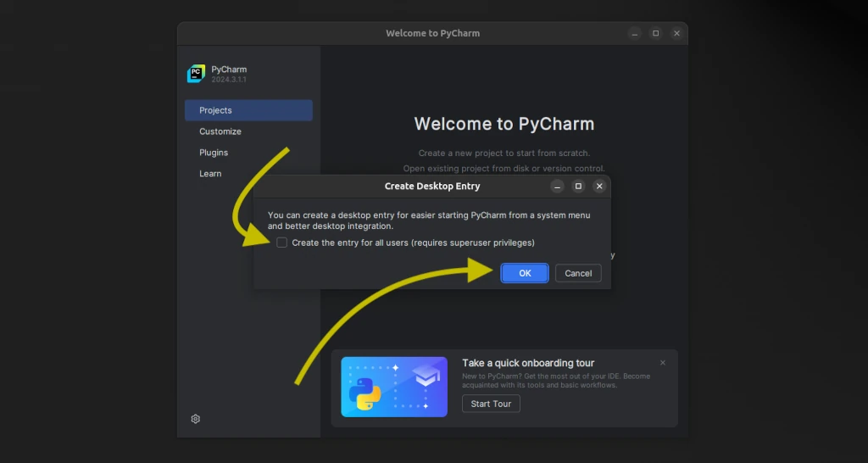Click the 'Welcome to PyCharm' heading
Screen dimensions: 868x463
point(504,124)
